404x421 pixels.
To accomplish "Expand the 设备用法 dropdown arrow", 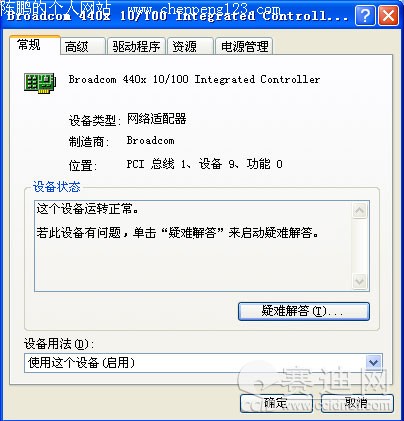I will (373, 362).
